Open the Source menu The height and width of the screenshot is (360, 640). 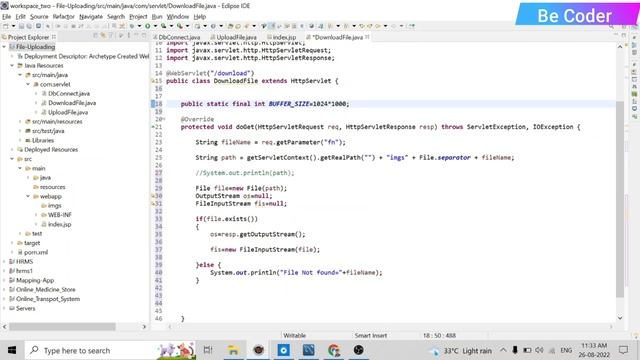(39, 16)
